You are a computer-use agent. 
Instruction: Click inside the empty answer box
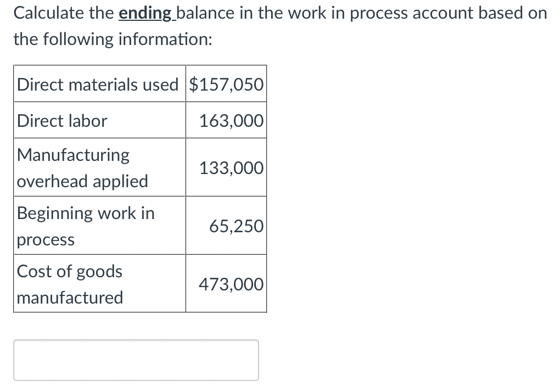coord(136,360)
